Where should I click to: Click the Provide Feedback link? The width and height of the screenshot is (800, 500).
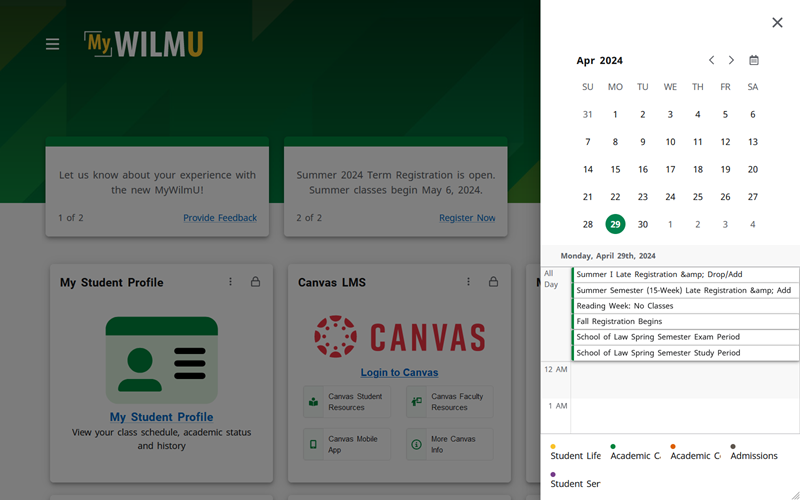(220, 218)
